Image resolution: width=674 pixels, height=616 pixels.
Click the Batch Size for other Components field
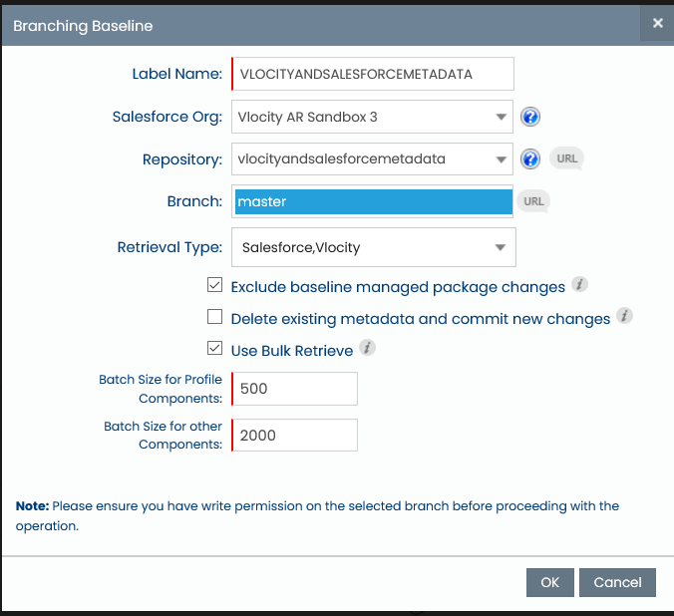295,436
